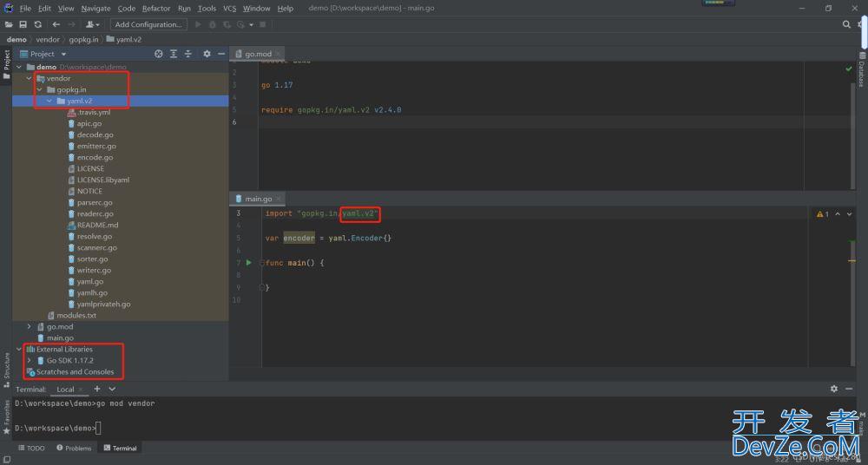The image size is (868, 465).
Task: Click the Expand All icon in Project panel
Action: click(x=174, y=54)
